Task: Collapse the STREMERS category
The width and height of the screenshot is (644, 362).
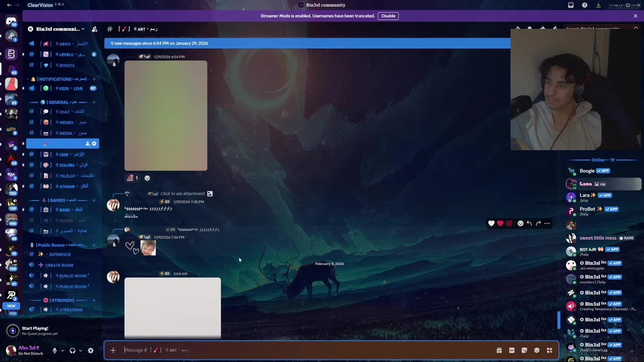Action: tap(59, 300)
